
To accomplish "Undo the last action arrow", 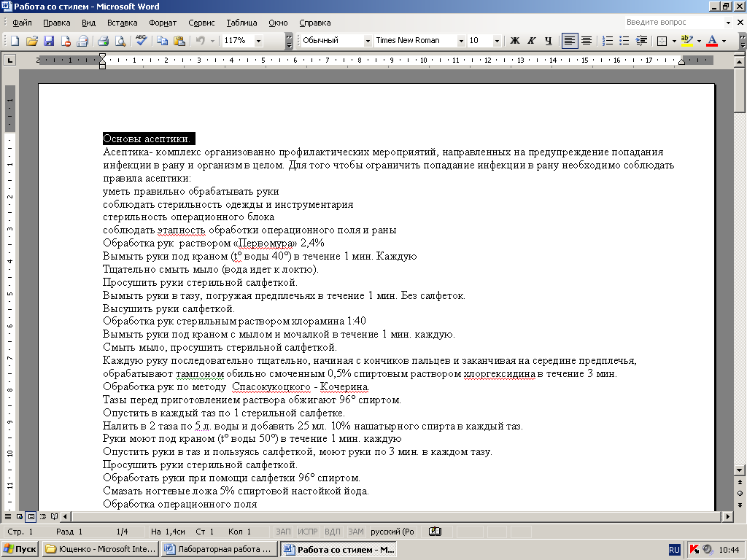I will (x=201, y=41).
